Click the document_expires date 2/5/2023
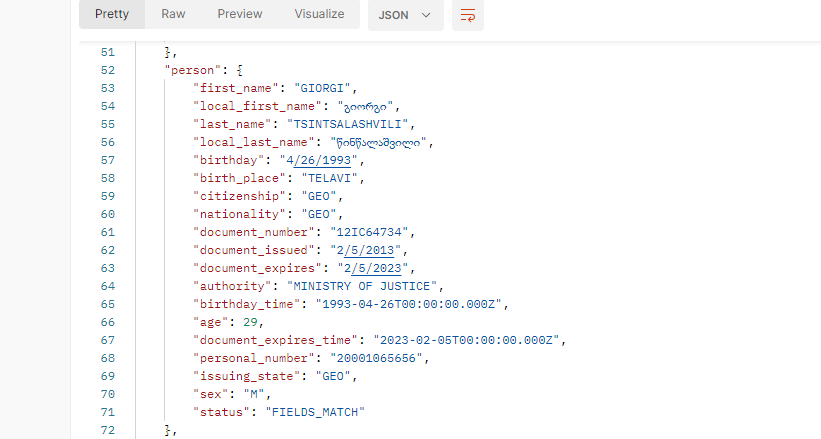 tap(372, 268)
